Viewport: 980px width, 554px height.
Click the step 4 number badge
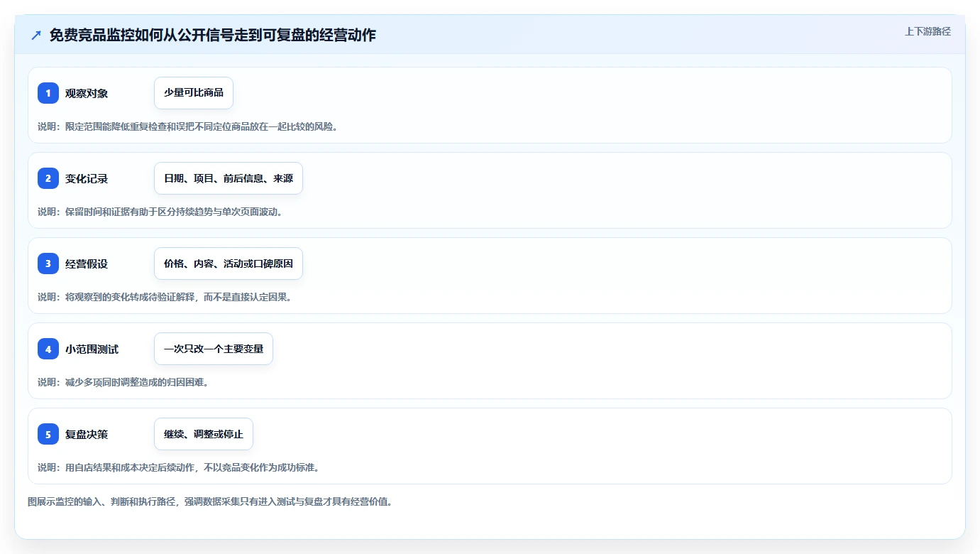(x=48, y=349)
